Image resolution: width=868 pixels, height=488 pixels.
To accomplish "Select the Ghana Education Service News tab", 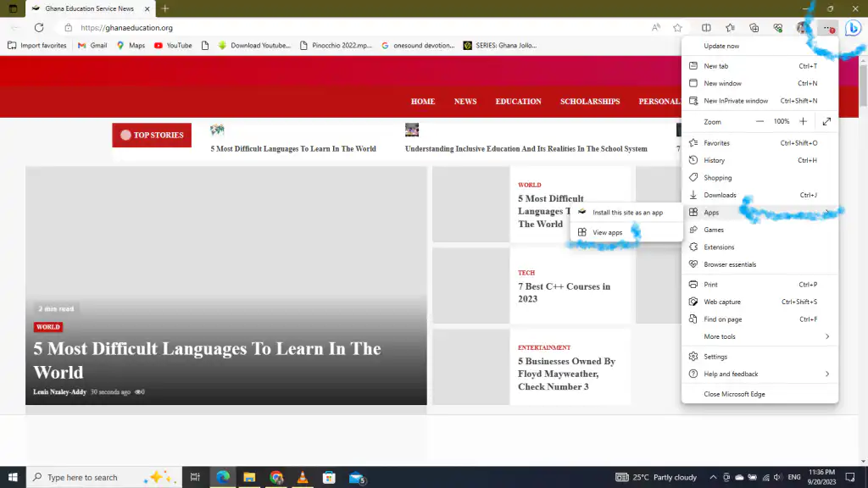I will pos(89,8).
